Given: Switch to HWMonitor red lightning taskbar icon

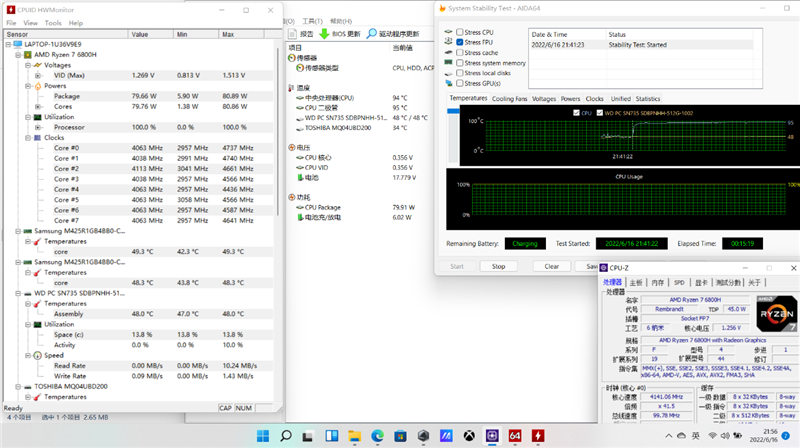Looking at the screenshot, I should (x=538, y=436).
